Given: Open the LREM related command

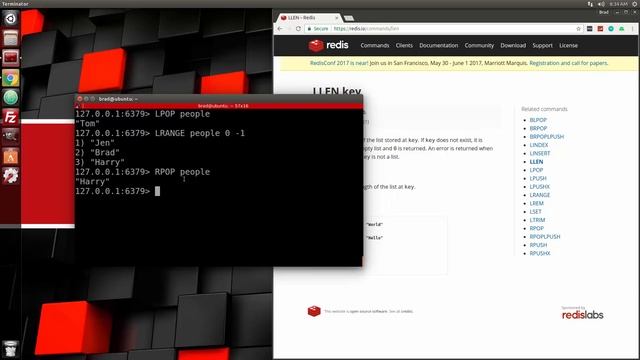Looking at the screenshot, I should click(536, 203).
